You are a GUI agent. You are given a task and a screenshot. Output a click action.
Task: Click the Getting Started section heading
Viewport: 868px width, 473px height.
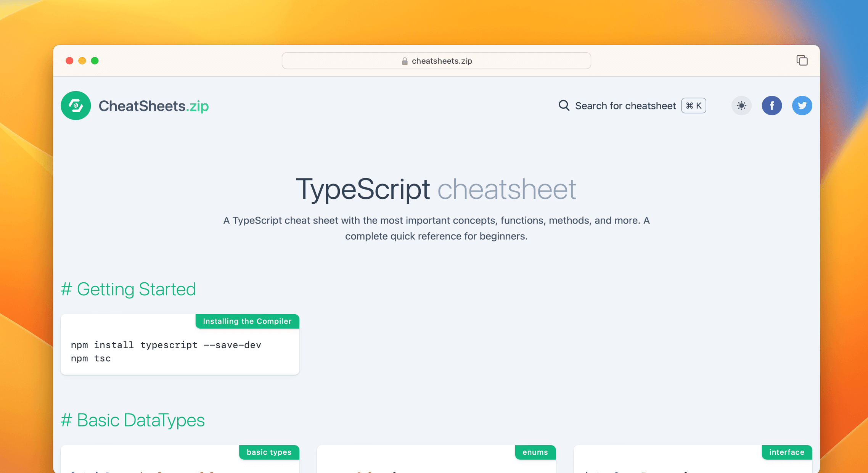(x=129, y=289)
